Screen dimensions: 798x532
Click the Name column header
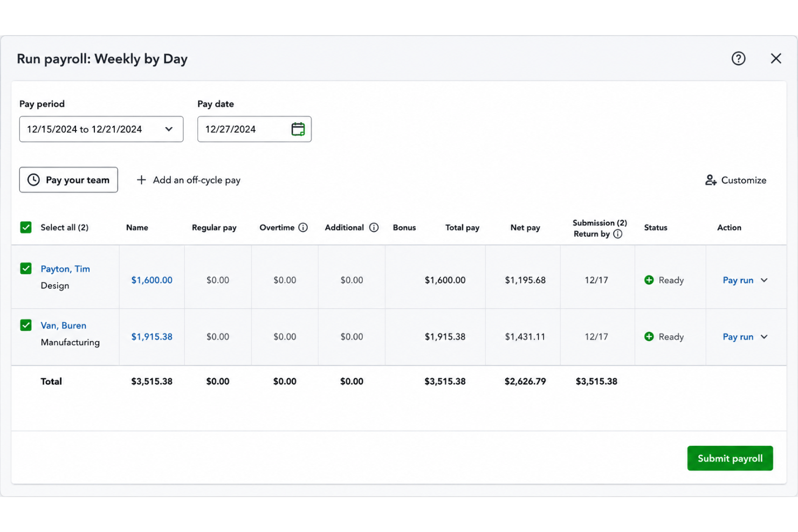[137, 227]
